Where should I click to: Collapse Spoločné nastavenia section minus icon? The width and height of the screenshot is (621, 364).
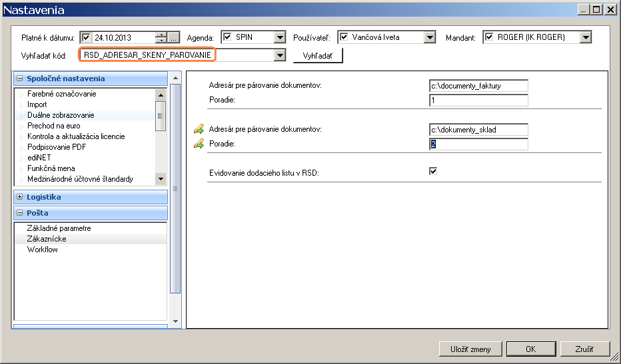(x=20, y=79)
